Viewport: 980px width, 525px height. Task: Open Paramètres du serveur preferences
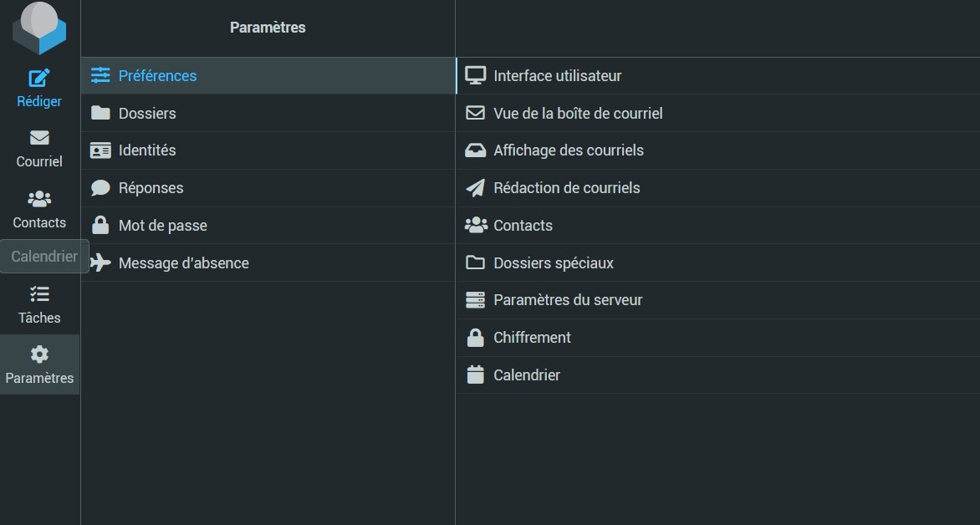[568, 300]
